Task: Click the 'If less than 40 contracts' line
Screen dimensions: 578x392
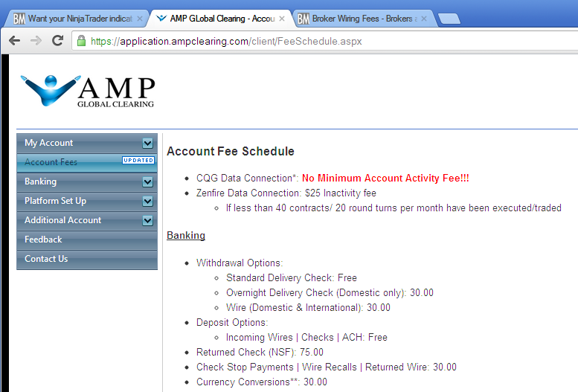Action: coord(394,208)
